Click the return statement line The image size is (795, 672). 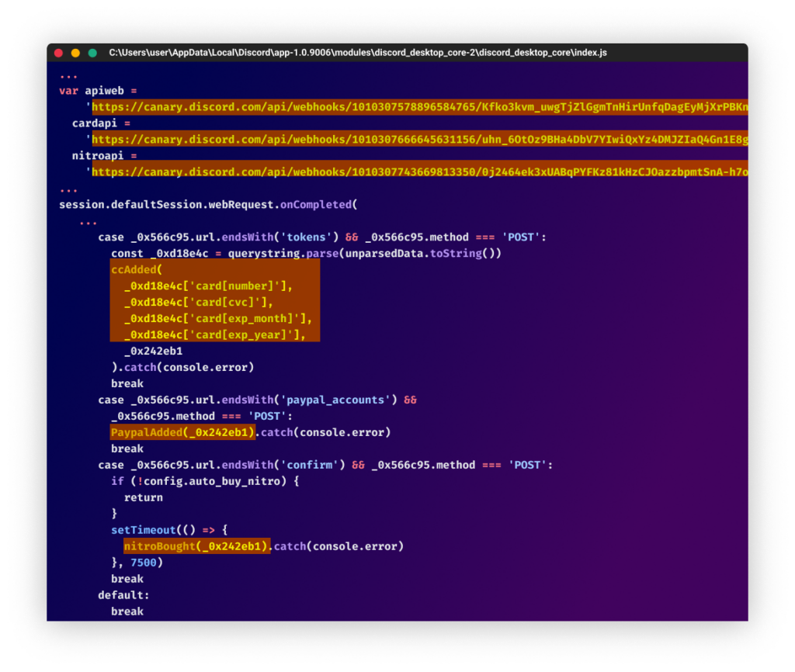(144, 497)
